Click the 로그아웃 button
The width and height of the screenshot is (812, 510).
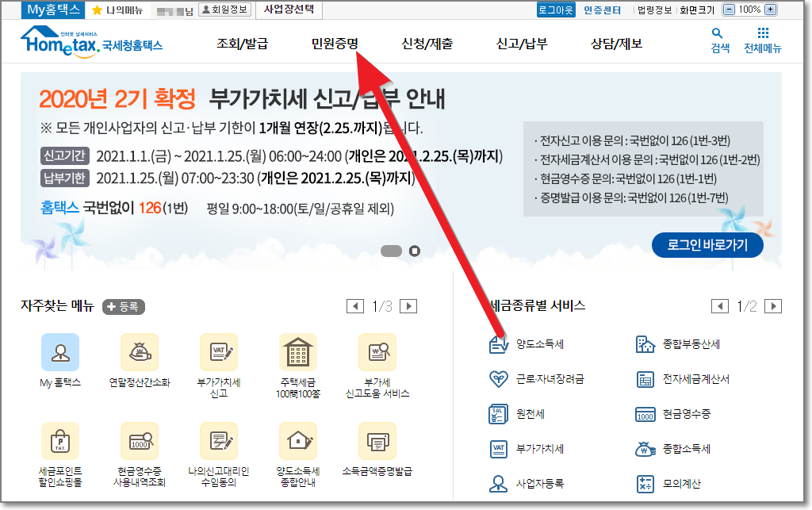556,10
